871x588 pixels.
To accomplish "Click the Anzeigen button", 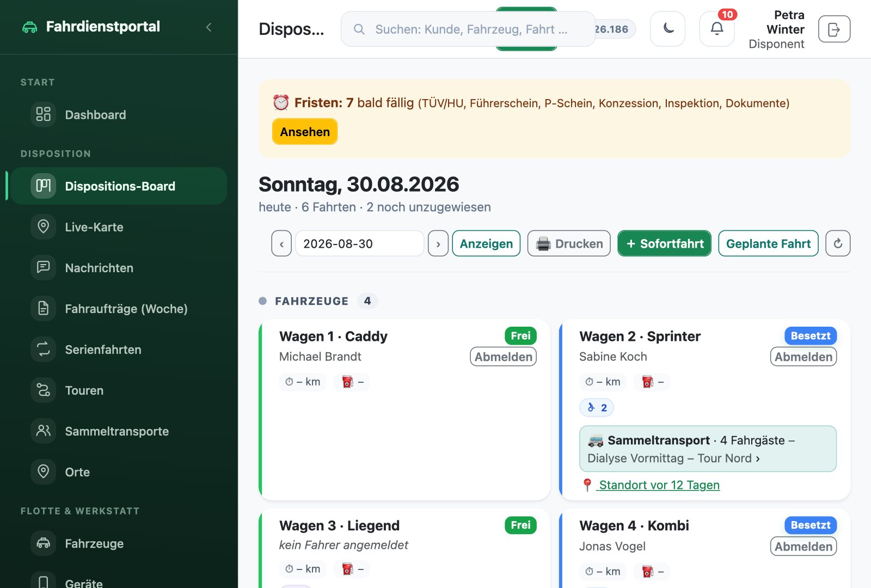I will click(486, 243).
